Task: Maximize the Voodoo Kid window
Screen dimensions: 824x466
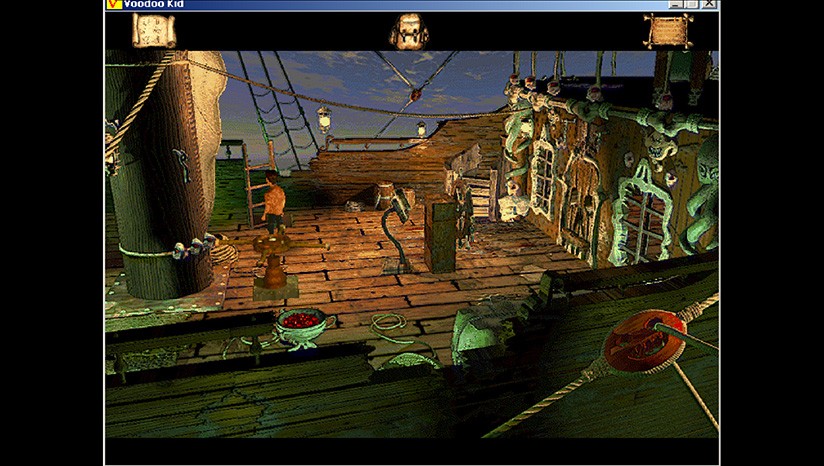Action: [x=692, y=4]
